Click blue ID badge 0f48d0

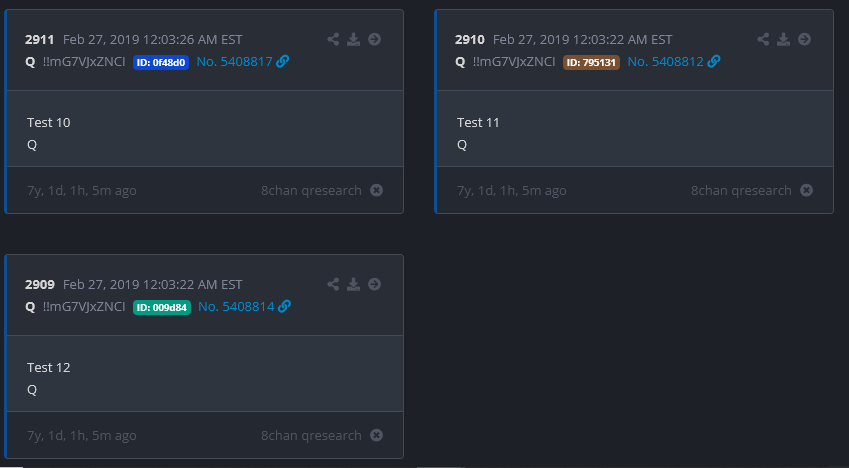click(x=161, y=62)
